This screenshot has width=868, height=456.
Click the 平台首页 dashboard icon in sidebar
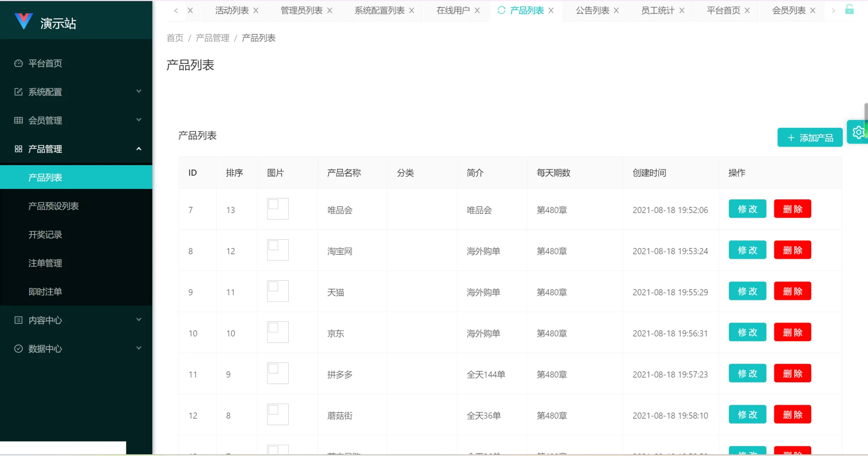pyautogui.click(x=18, y=63)
